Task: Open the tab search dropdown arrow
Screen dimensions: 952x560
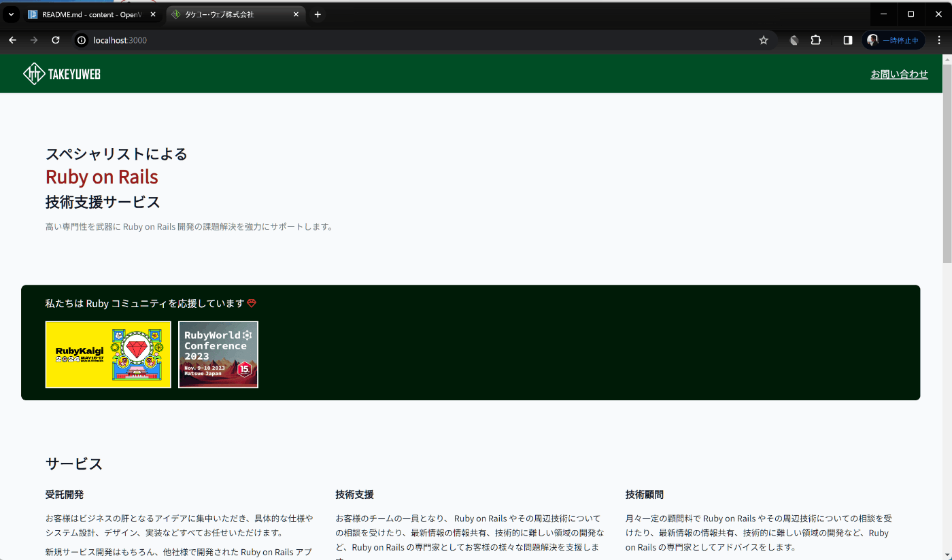Action: pos(11,14)
